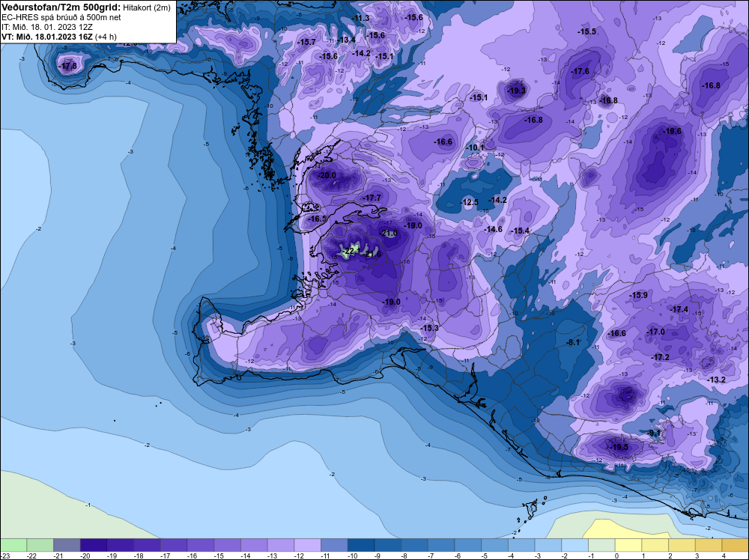
Task: Click the -19.5 temperature value
Action: [619, 448]
